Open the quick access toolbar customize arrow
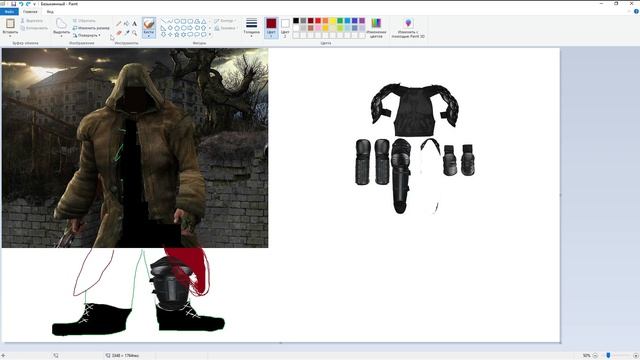640x360 pixels. tap(34, 4)
